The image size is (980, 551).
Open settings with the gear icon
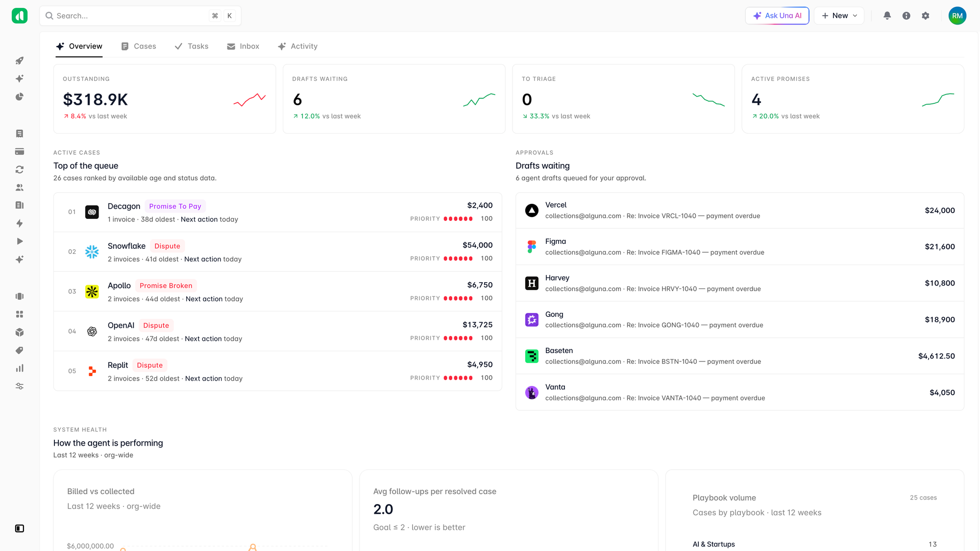[926, 16]
